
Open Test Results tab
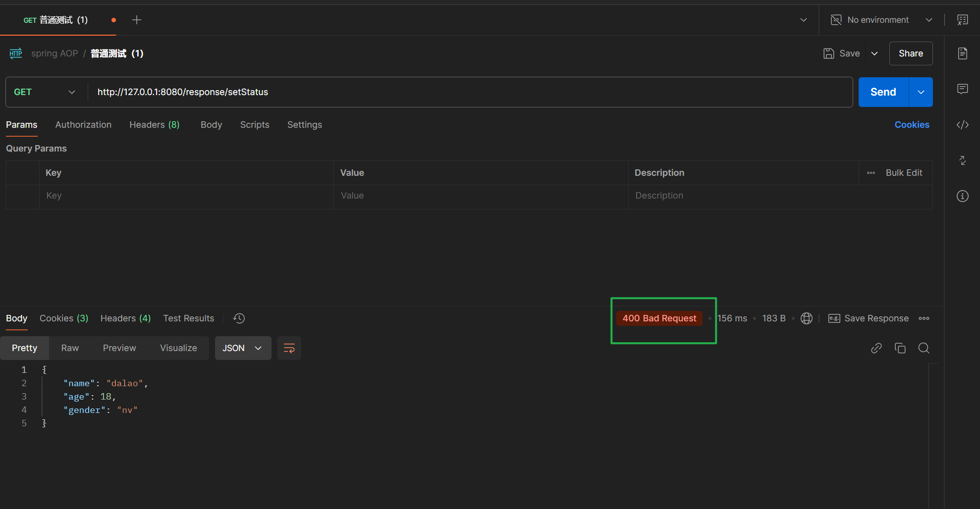tap(189, 318)
